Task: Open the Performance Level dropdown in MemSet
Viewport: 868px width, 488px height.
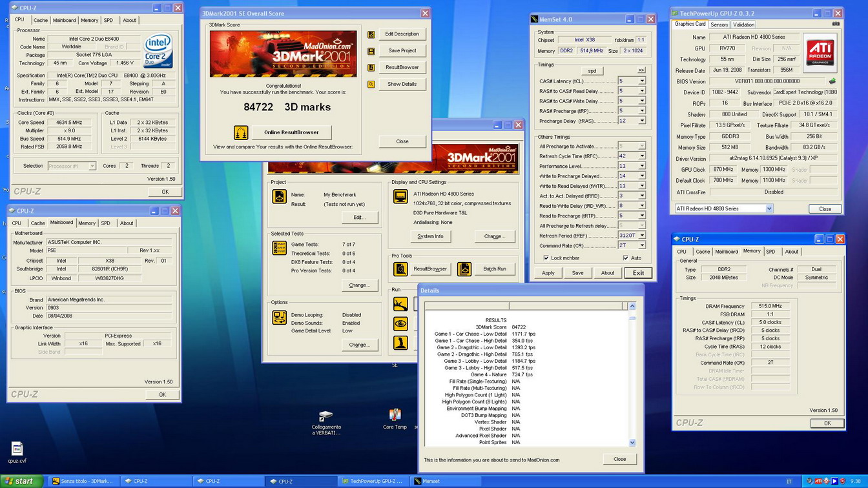Action: (641, 166)
